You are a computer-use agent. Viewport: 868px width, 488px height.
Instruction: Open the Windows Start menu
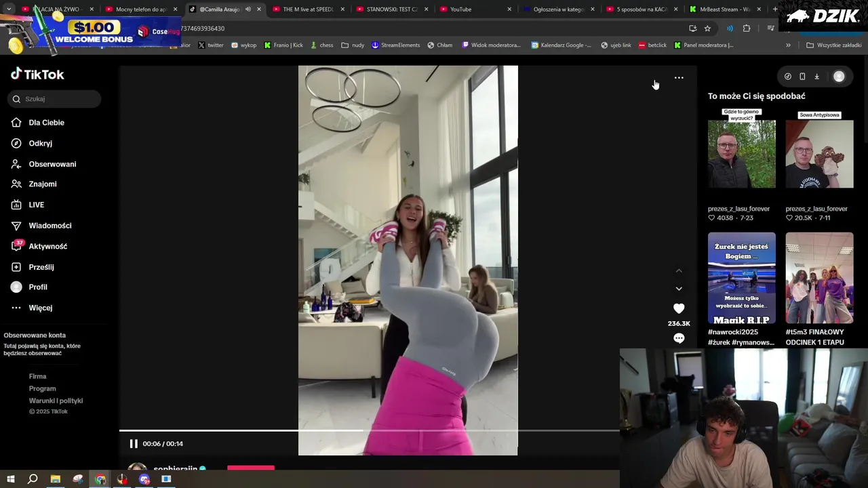(x=10, y=479)
